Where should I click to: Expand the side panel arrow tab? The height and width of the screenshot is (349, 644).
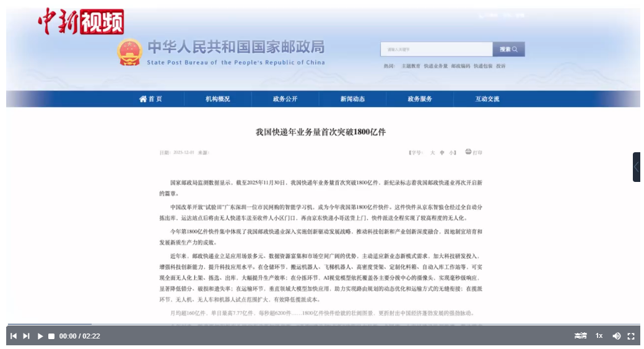636,166
